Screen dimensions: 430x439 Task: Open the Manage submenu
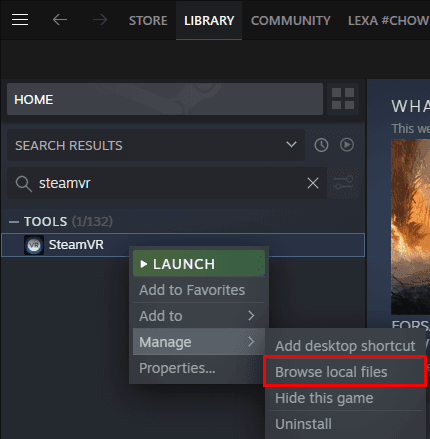199,342
